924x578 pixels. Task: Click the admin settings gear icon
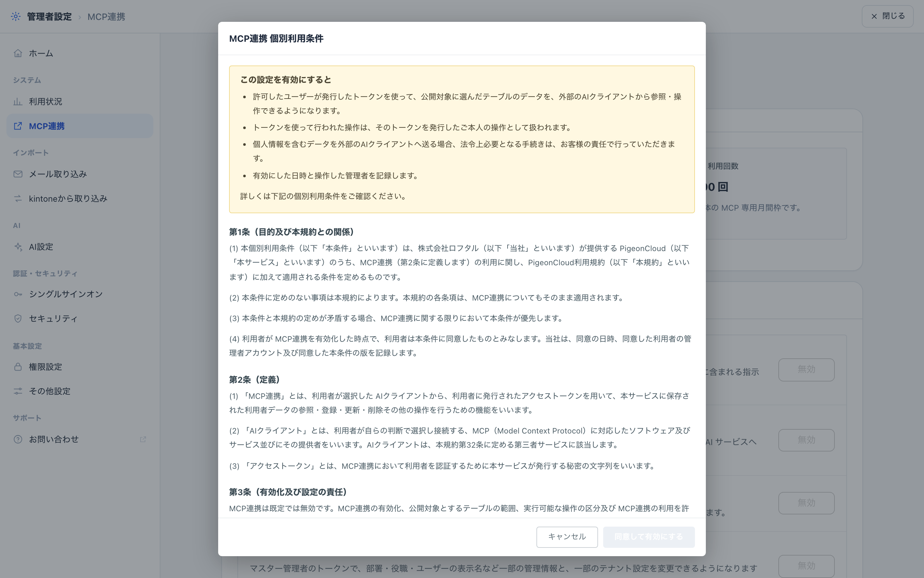pyautogui.click(x=16, y=16)
